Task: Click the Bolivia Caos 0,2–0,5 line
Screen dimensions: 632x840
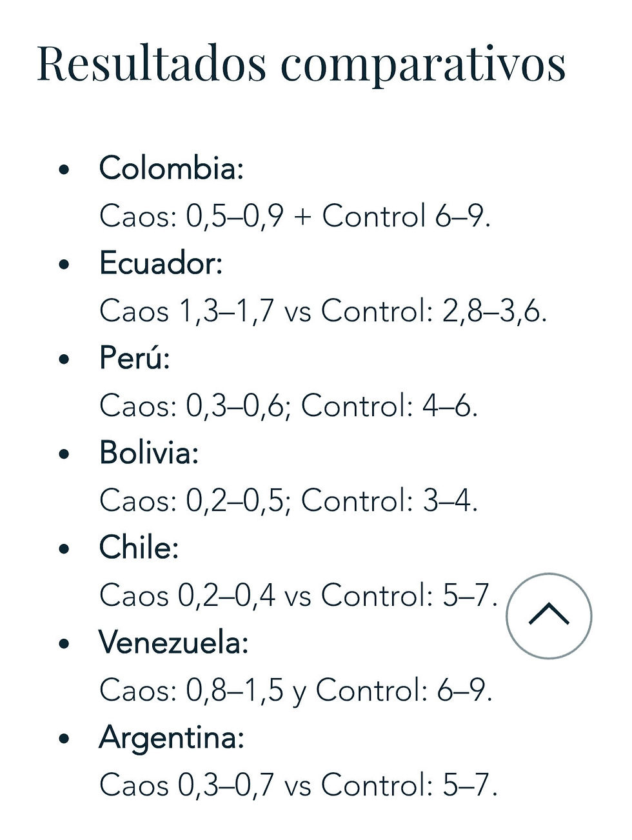Action: point(288,501)
